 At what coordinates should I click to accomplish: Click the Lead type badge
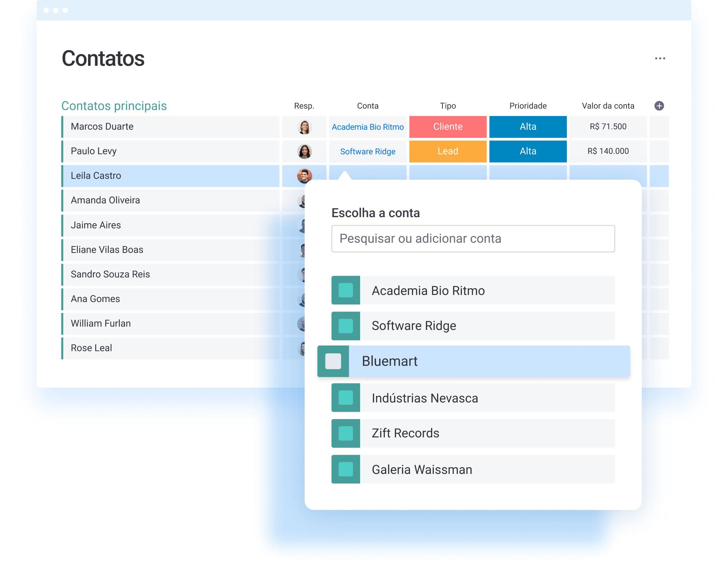coord(447,151)
